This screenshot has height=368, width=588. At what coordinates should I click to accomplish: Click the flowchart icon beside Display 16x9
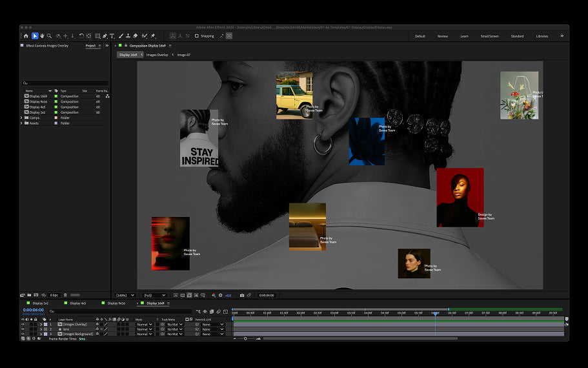[x=108, y=96]
